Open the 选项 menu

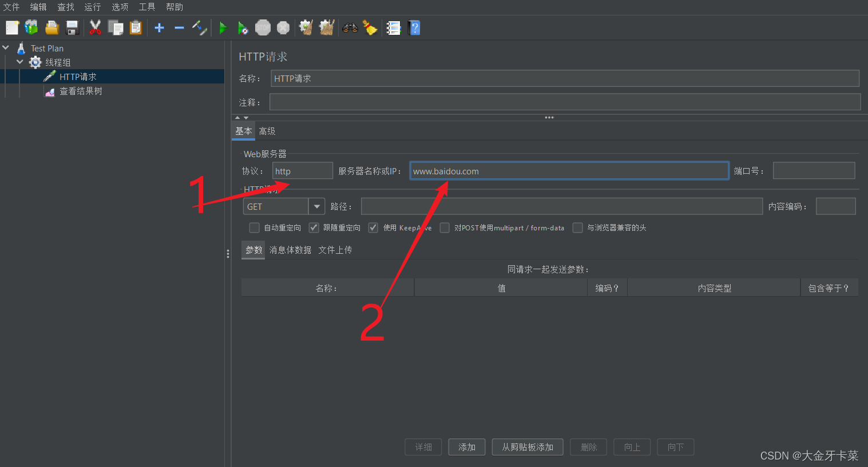point(120,7)
